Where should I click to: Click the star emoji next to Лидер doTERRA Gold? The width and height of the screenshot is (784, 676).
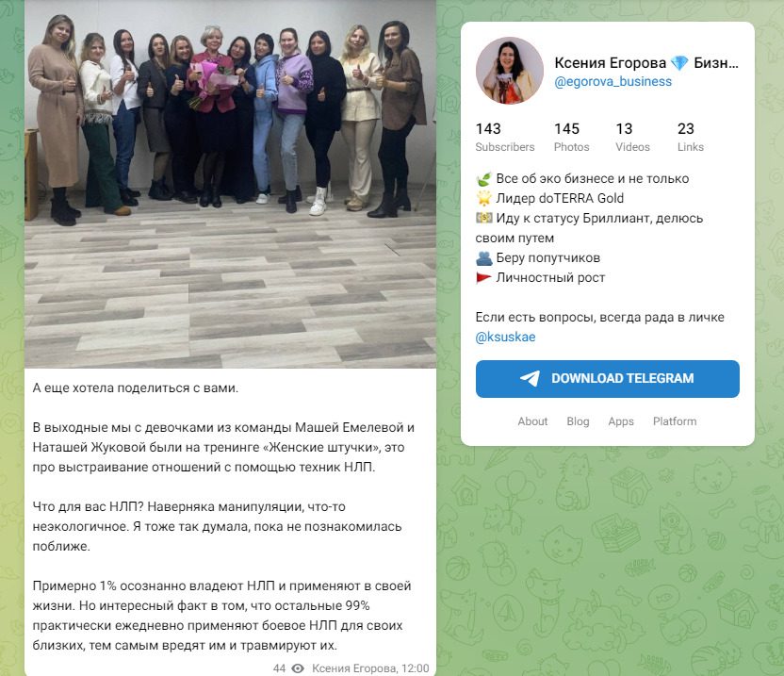point(483,198)
